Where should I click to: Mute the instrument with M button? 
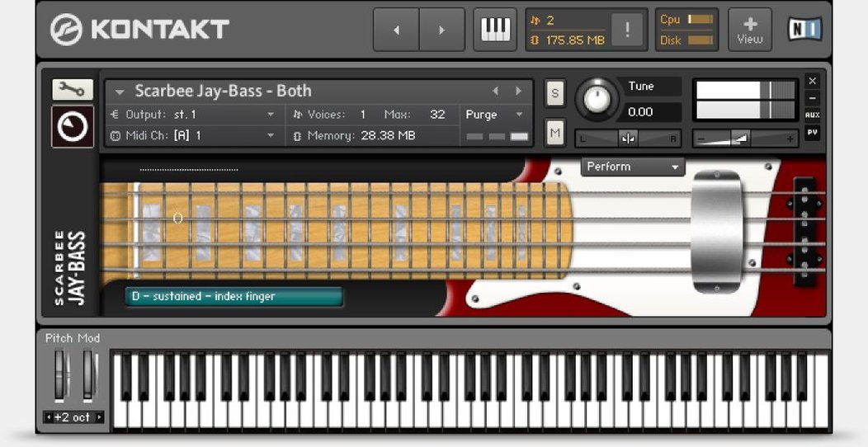tap(554, 132)
